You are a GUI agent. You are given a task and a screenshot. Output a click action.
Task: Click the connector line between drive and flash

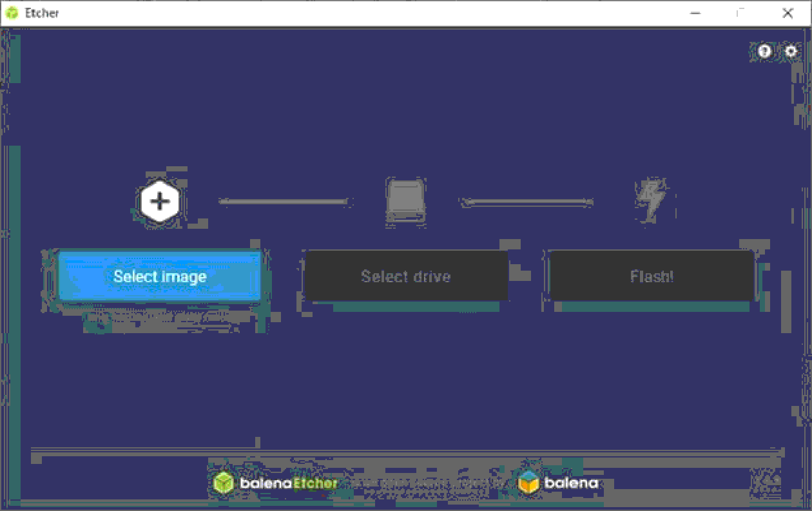(527, 202)
